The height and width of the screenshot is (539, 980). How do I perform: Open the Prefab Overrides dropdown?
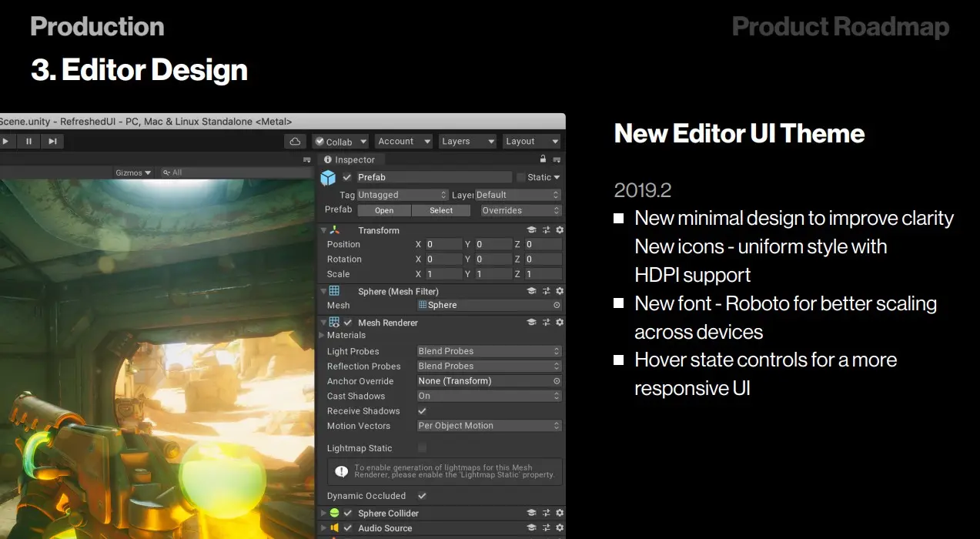520,210
